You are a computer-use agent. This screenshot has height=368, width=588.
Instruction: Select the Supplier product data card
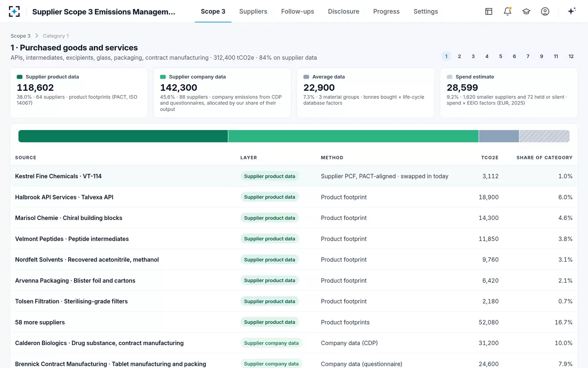pos(79,93)
